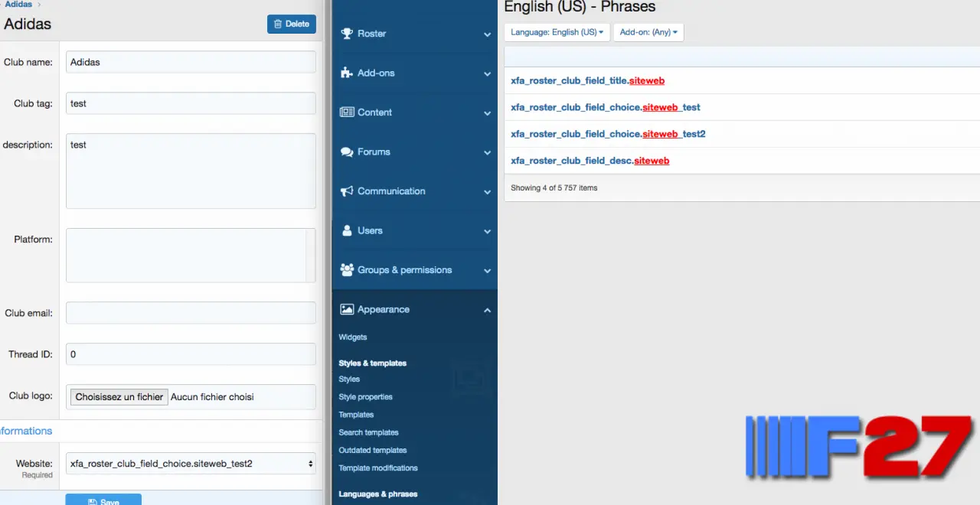Open Template modifications link
This screenshot has height=505, width=980.
tap(378, 468)
